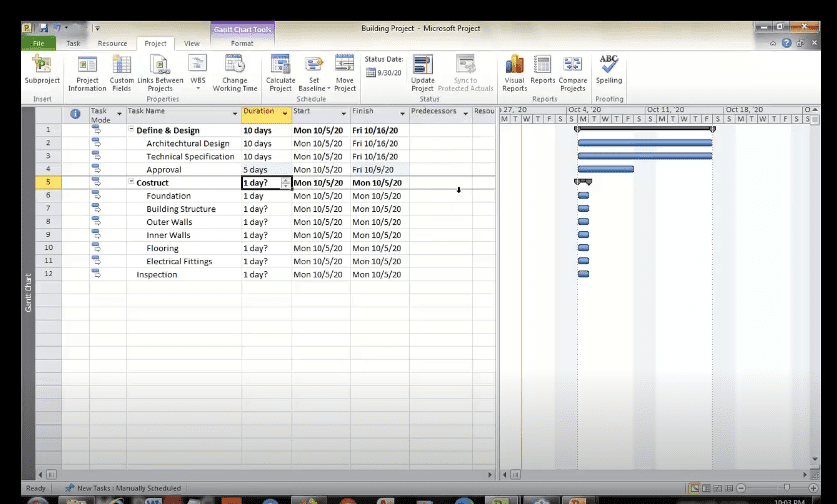Select the Foundation task name
The width and height of the screenshot is (837, 504).
pyautogui.click(x=168, y=196)
